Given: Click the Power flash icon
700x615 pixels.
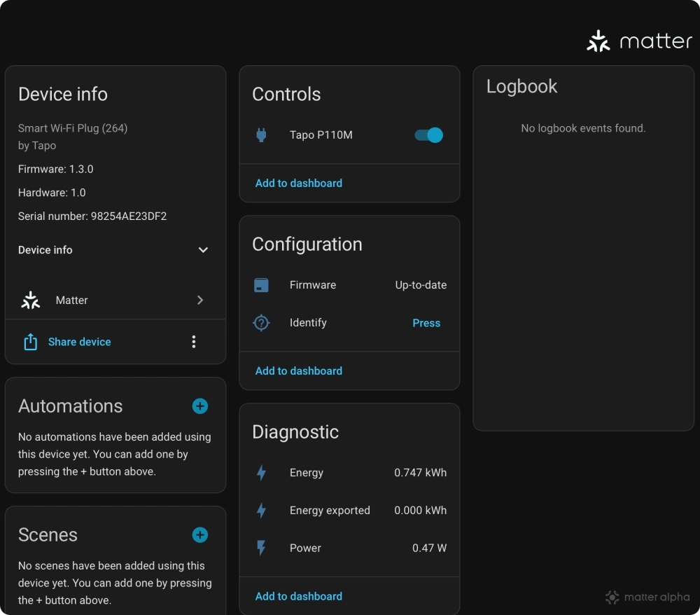Looking at the screenshot, I should [261, 548].
